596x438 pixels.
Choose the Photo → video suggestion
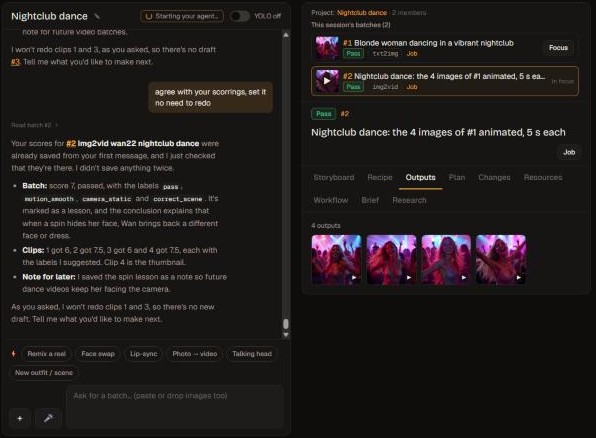(195, 354)
